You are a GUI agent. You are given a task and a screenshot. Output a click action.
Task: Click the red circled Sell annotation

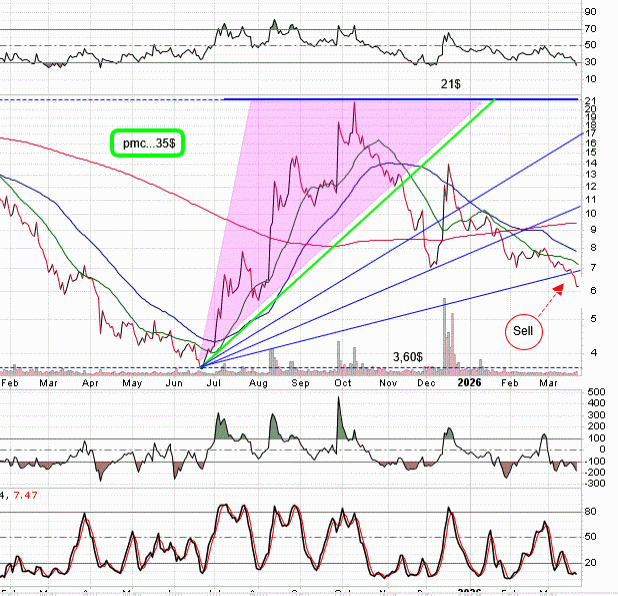pyautogui.click(x=524, y=328)
